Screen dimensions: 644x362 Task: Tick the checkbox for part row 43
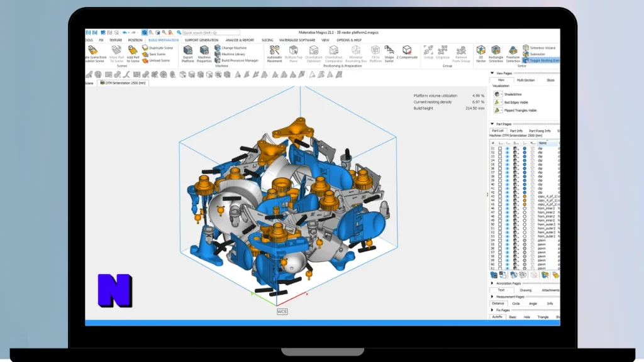click(x=500, y=197)
